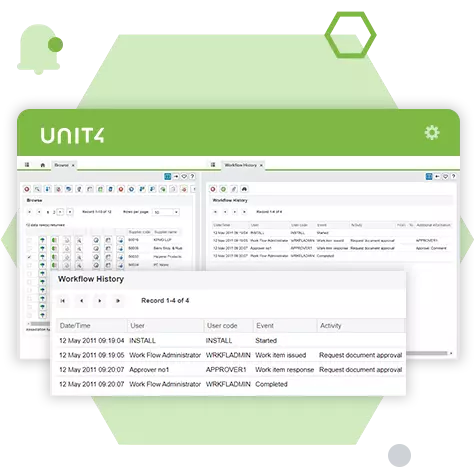Image resolution: width=476 pixels, height=476 pixels.
Task: Click the magnifier icon in the PC World row
Action: pos(79,265)
